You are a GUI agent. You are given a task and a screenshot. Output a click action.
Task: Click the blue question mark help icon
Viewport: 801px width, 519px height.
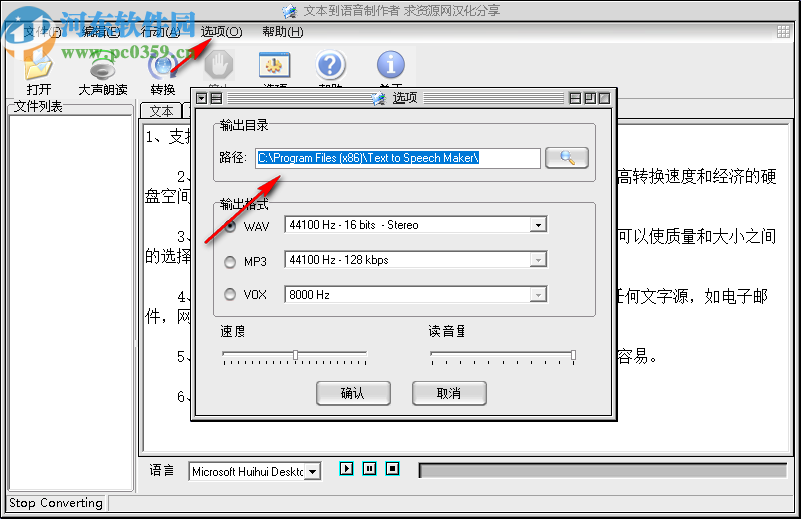(x=331, y=65)
